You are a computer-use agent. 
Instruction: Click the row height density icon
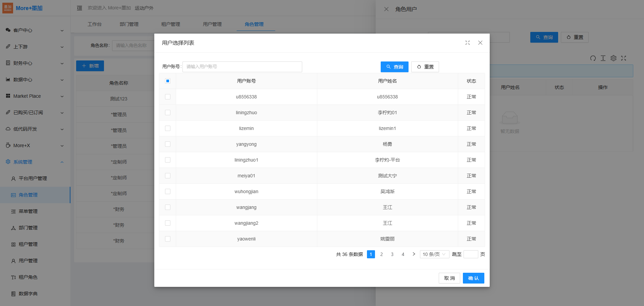tap(603, 58)
